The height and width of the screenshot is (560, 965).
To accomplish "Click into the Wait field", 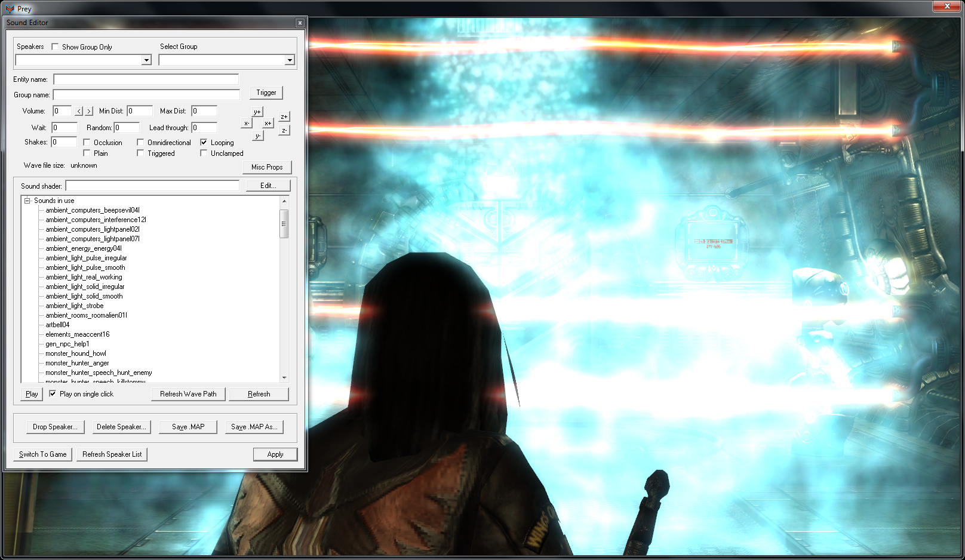I will 64,128.
